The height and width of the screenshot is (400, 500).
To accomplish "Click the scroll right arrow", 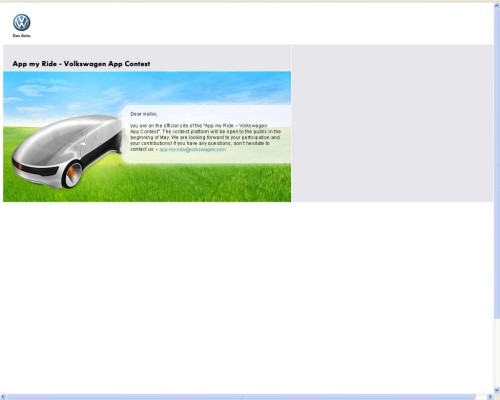I will [490, 397].
